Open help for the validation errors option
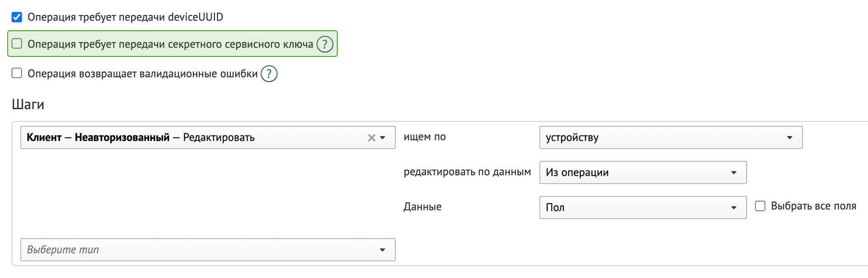 [x=269, y=74]
